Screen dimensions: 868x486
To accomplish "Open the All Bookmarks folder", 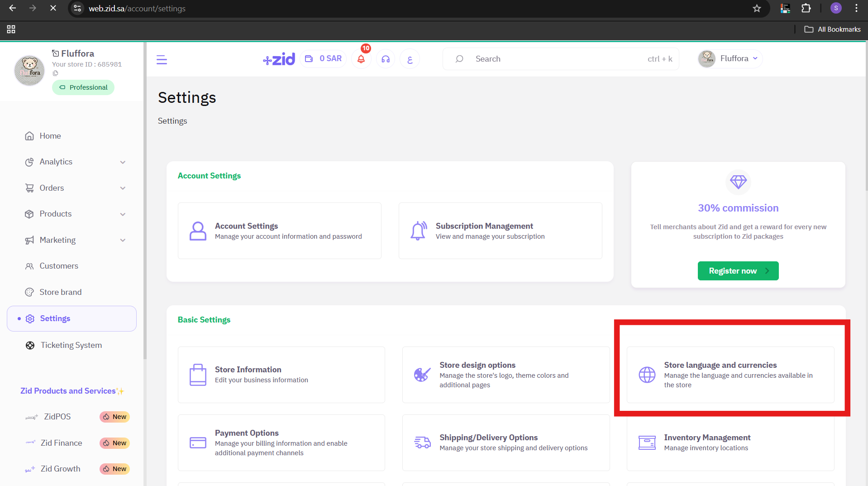I will 832,29.
